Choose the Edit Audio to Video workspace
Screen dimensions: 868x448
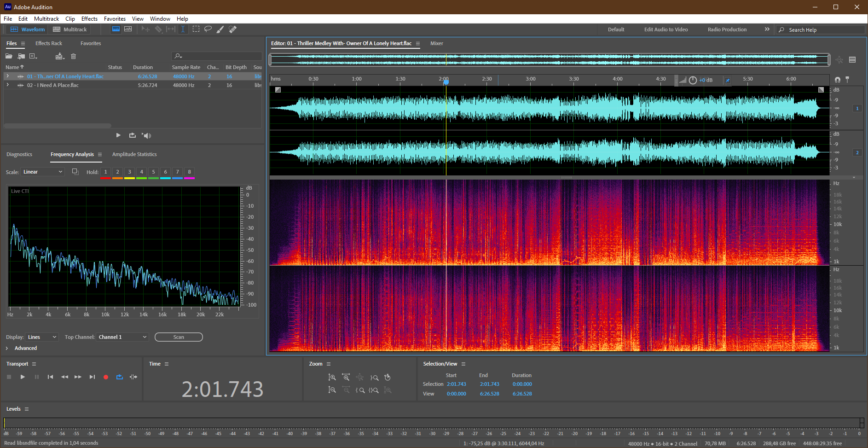pos(666,29)
